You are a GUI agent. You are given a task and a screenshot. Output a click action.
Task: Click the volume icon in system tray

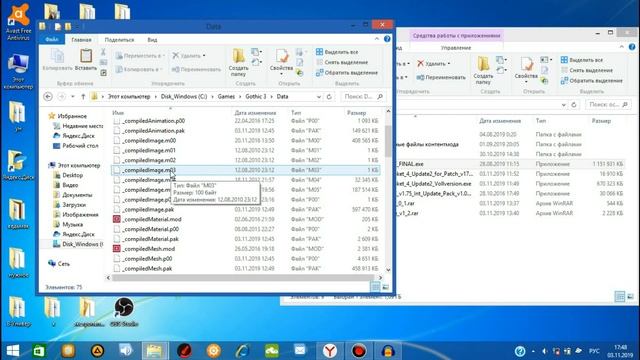point(544,351)
